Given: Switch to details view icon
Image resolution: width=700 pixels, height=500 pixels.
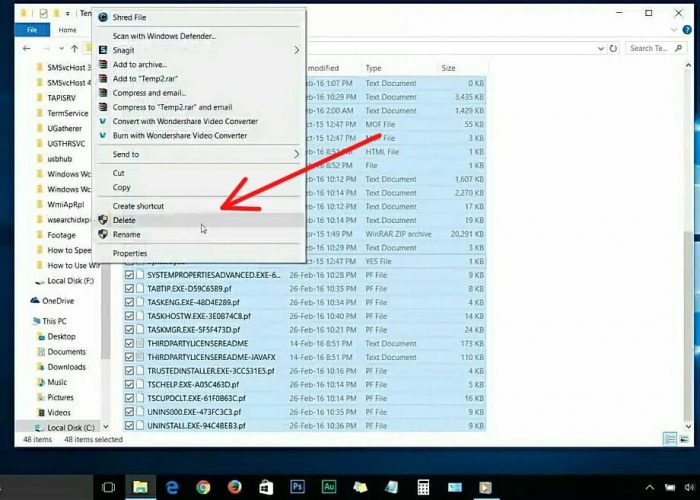Looking at the screenshot, I should pos(670,439).
